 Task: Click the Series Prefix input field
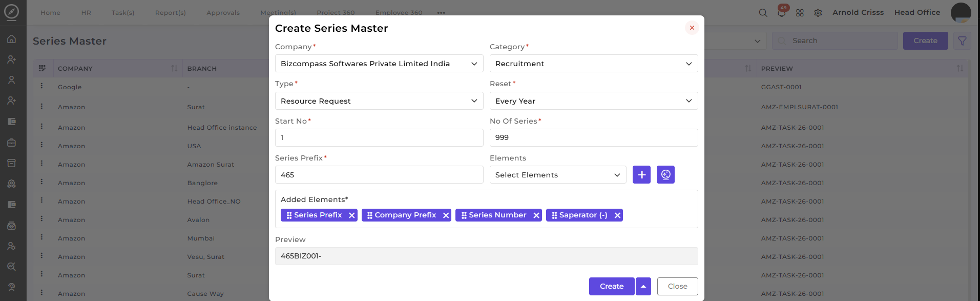(x=379, y=175)
